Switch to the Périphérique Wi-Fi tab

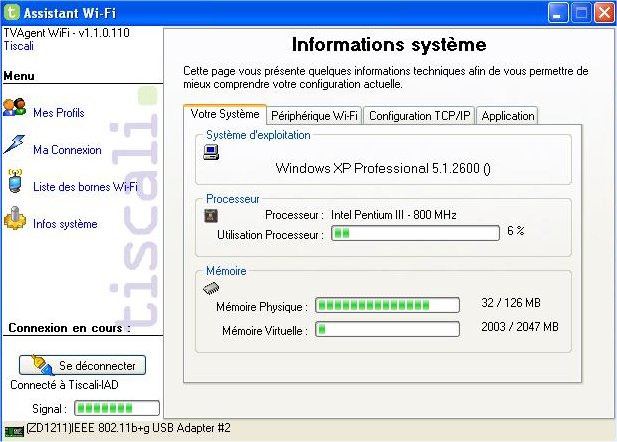click(x=314, y=116)
